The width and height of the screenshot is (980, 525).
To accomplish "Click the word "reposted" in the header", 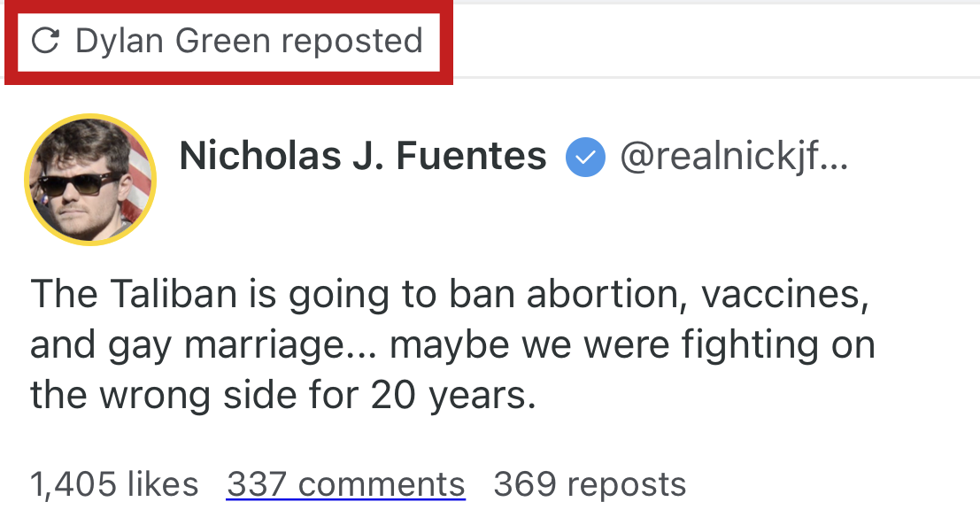I will pyautogui.click(x=353, y=41).
